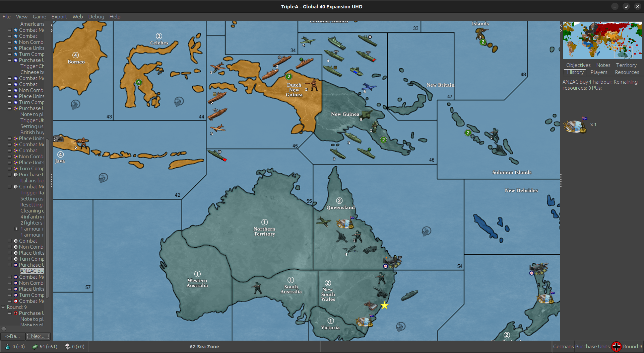
Task: Switch to the Territory tab
Action: click(x=626, y=65)
